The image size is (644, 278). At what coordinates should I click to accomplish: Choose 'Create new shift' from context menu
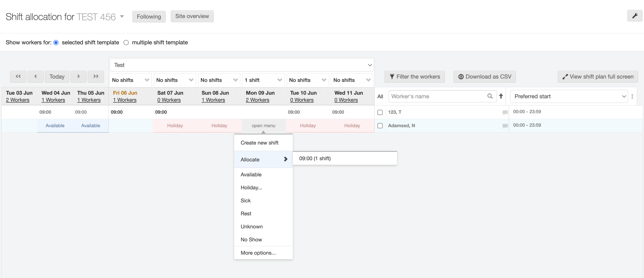point(259,143)
